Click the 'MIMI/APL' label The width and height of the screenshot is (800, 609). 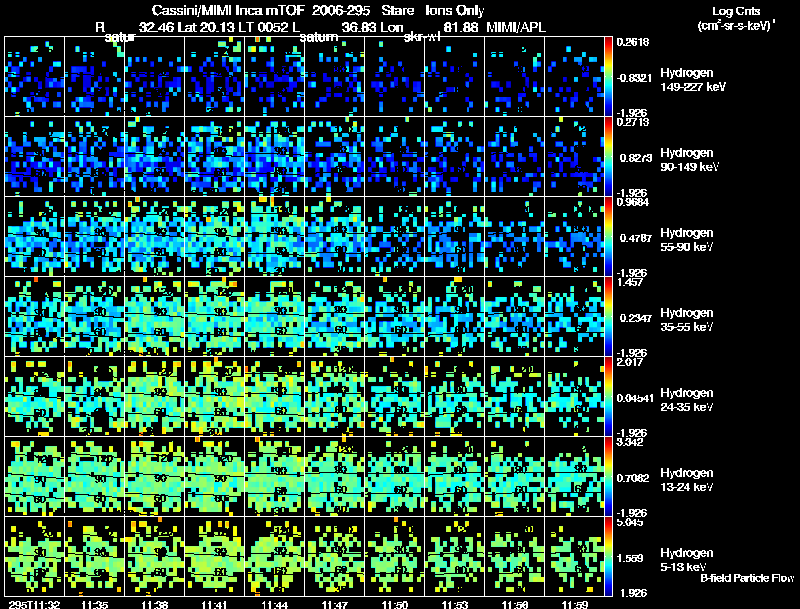(516, 28)
